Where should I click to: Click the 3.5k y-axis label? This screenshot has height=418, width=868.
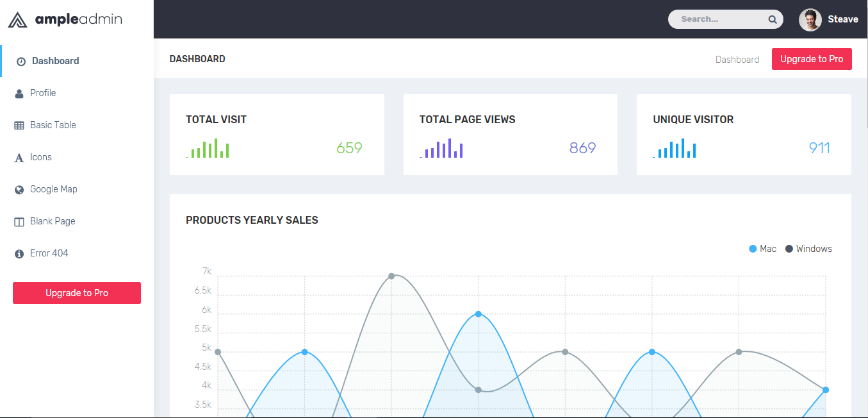point(202,405)
